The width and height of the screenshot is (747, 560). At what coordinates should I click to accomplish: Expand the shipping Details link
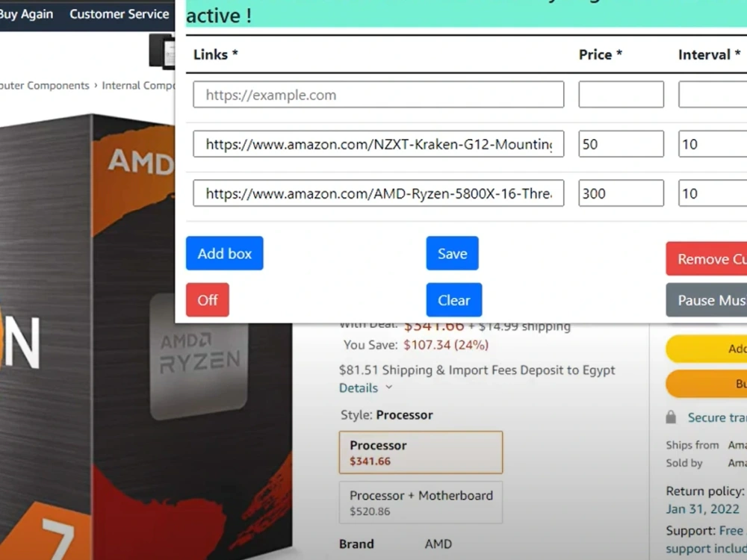(359, 388)
